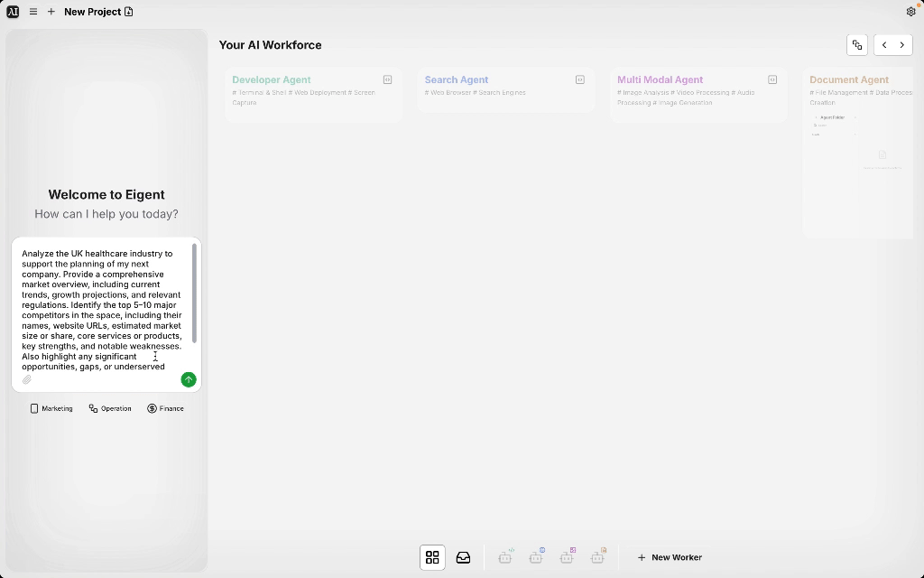Click the Eigent logo icon
Screen dimensions: 924x578
pyautogui.click(x=13, y=12)
